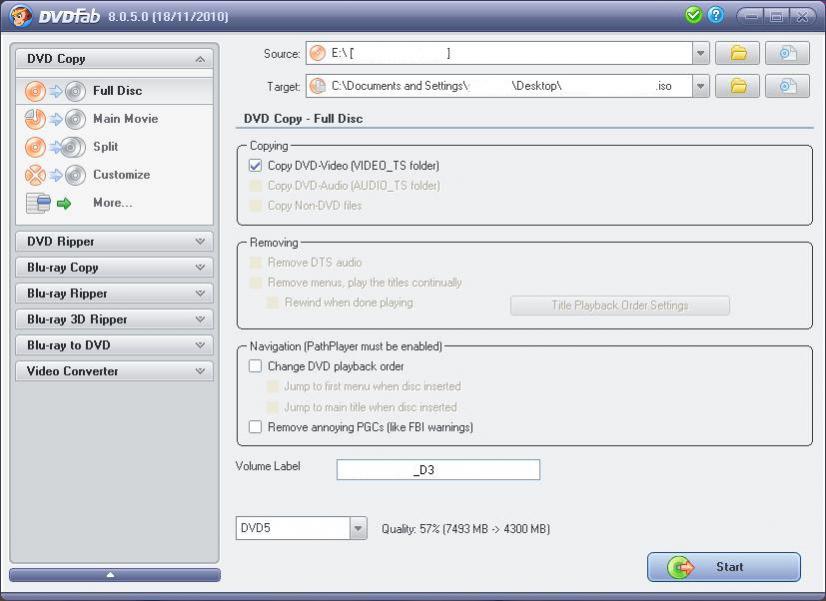Click the Customize disc icon
Viewport: 826px width, 601px height.
[x=35, y=175]
